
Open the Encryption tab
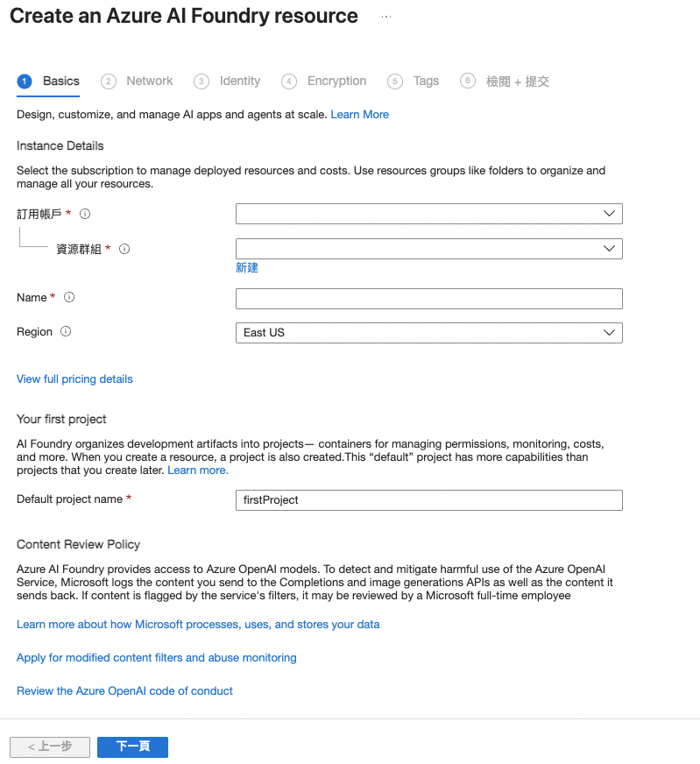click(x=336, y=81)
